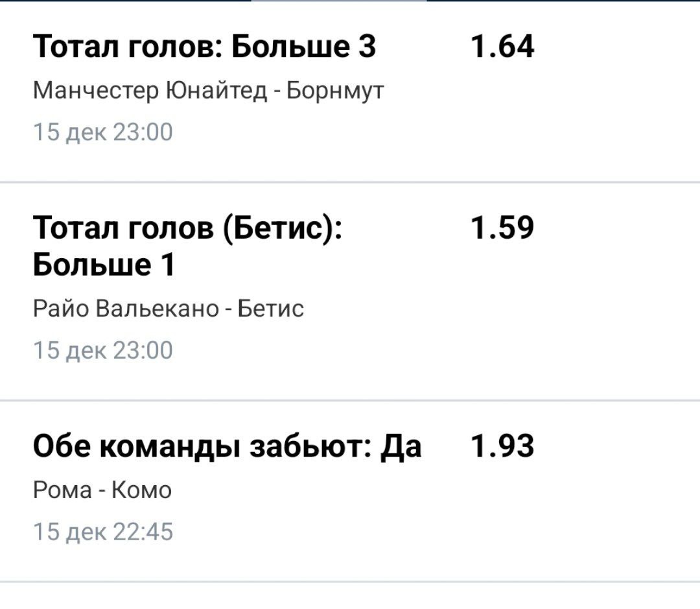The image size is (700, 609).
Task: Tap the "Тотал голов:" label in the first bet
Action: [126, 47]
